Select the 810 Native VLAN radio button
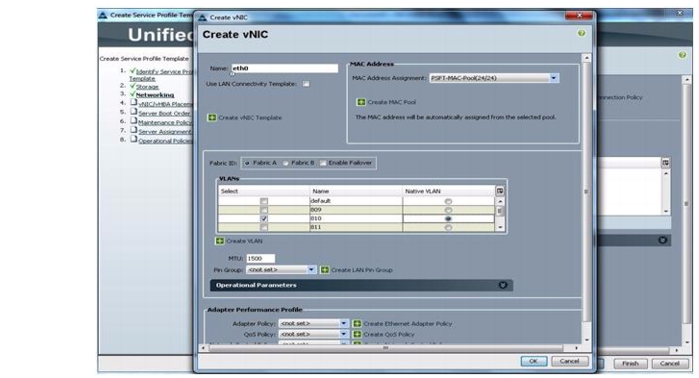699x378 pixels. point(448,219)
